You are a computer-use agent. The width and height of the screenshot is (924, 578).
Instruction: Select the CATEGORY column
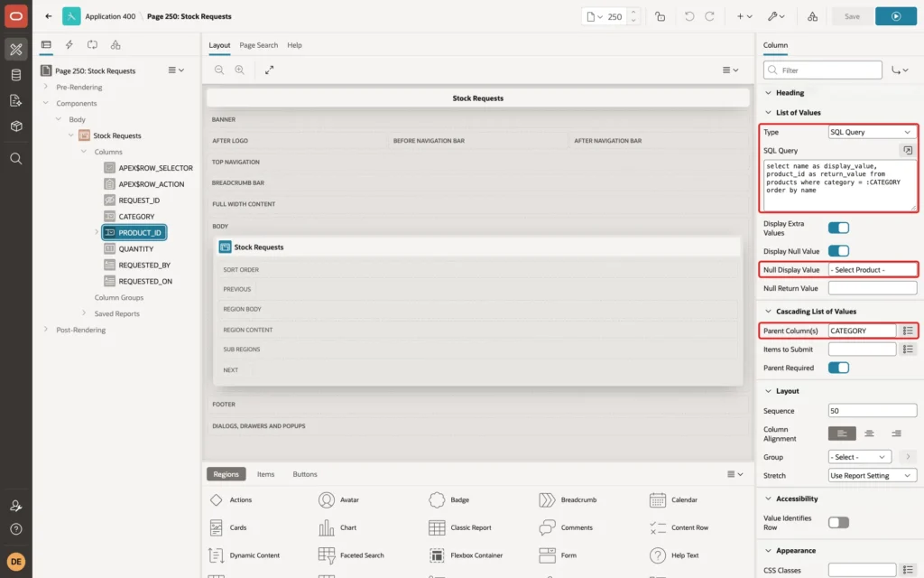[x=136, y=217]
